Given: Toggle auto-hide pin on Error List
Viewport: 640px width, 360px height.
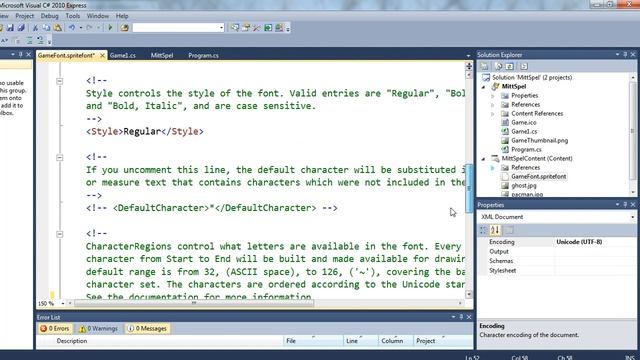Looking at the screenshot, I should point(461,317).
